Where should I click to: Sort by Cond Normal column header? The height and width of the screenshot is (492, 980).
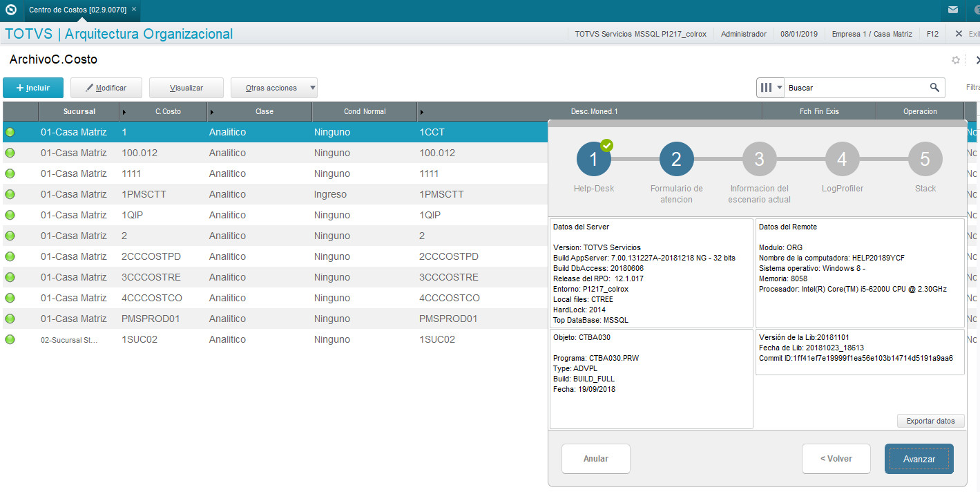click(365, 111)
